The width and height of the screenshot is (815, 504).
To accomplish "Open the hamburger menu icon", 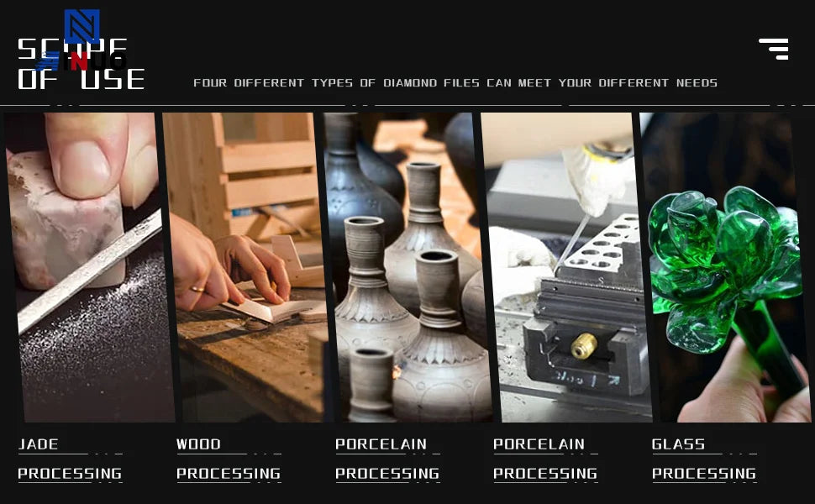I will [774, 49].
